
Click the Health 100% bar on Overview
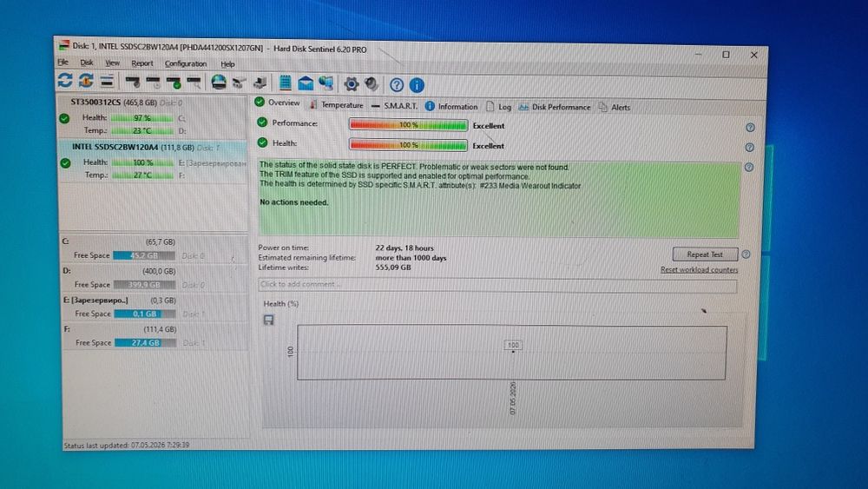click(409, 145)
